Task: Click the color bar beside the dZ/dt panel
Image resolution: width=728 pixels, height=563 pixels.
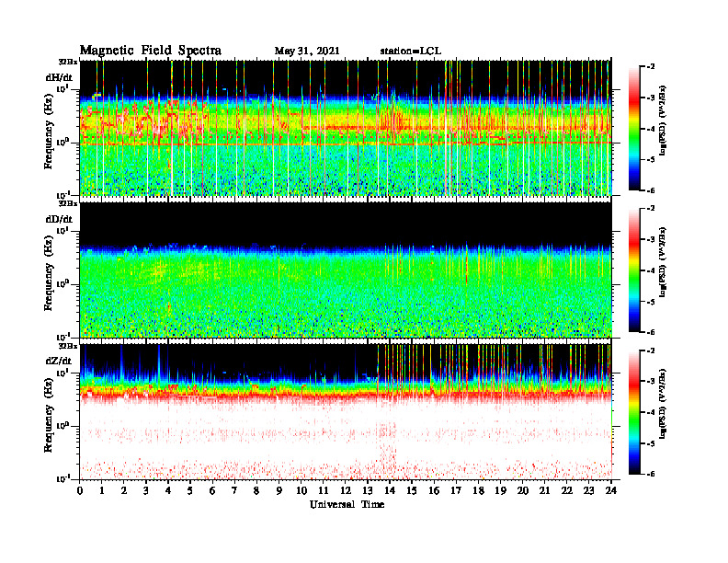Action: [634, 412]
